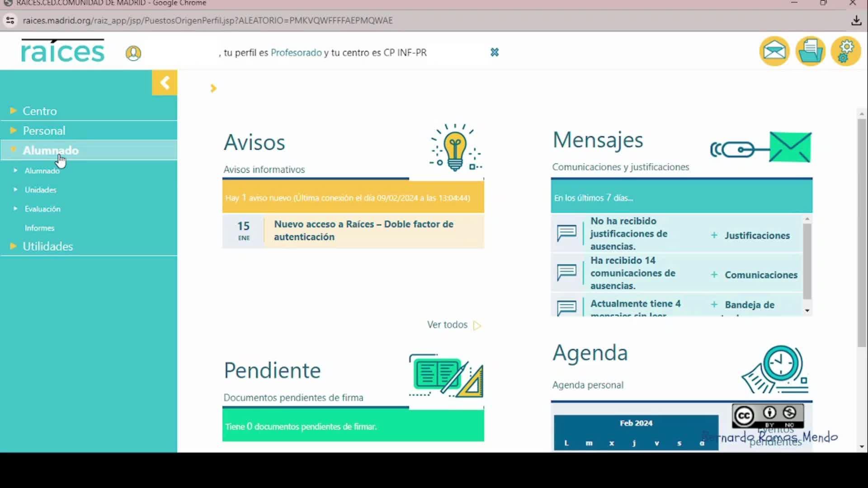Dismiss the profile notice with blue X
Viewport: 868px width, 488px height.
tap(495, 52)
